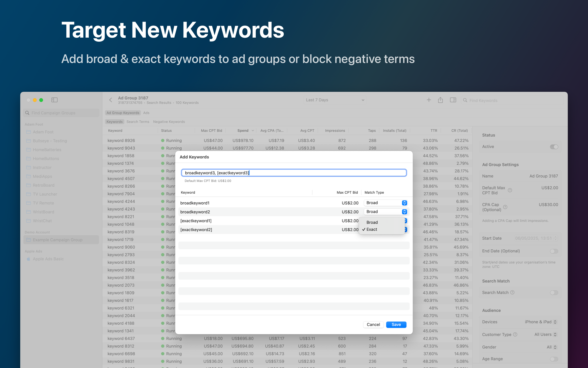This screenshot has width=588, height=368.
Task: Select the Search Terms sub-tab
Action: click(x=138, y=122)
